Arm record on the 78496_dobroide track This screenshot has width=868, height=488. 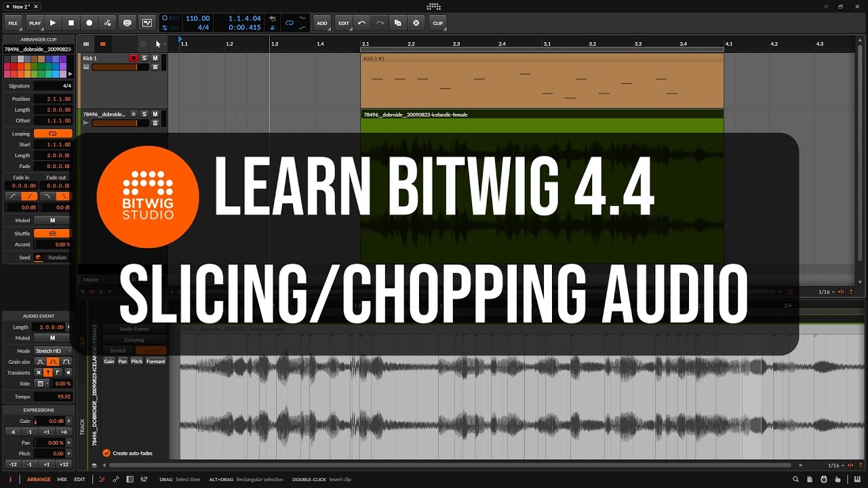[134, 115]
